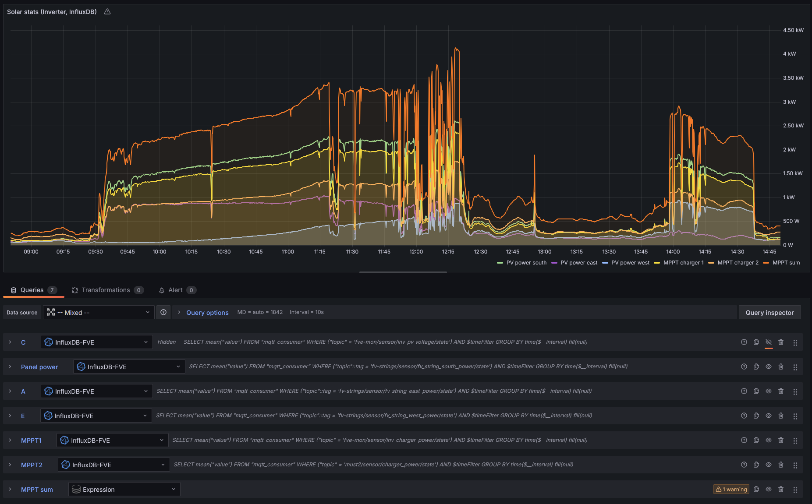
Task: Open the Query inspector
Action: click(x=769, y=312)
